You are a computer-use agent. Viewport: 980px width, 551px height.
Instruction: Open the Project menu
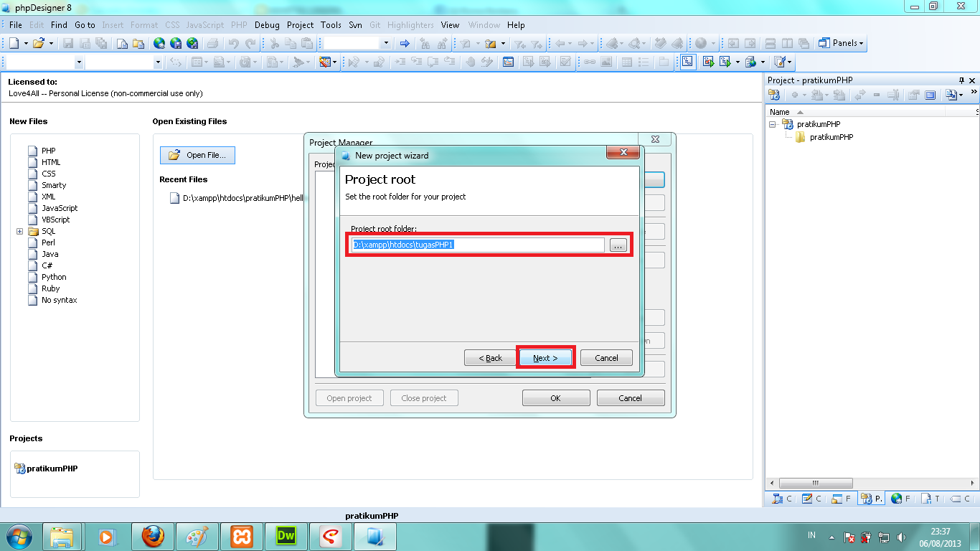click(301, 25)
